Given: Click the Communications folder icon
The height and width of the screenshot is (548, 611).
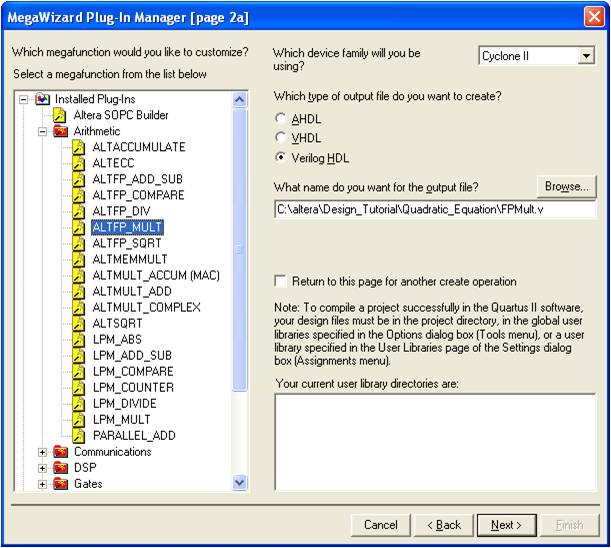Looking at the screenshot, I should (60, 452).
